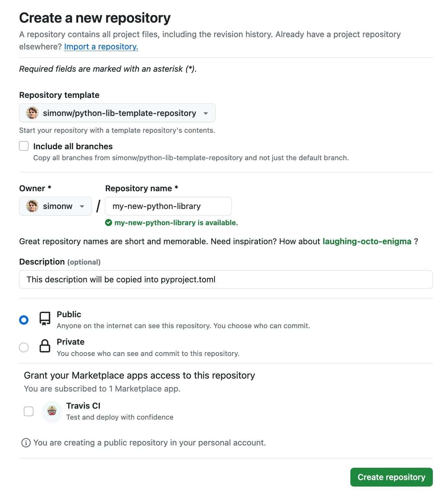Select the Public radio option

click(24, 320)
